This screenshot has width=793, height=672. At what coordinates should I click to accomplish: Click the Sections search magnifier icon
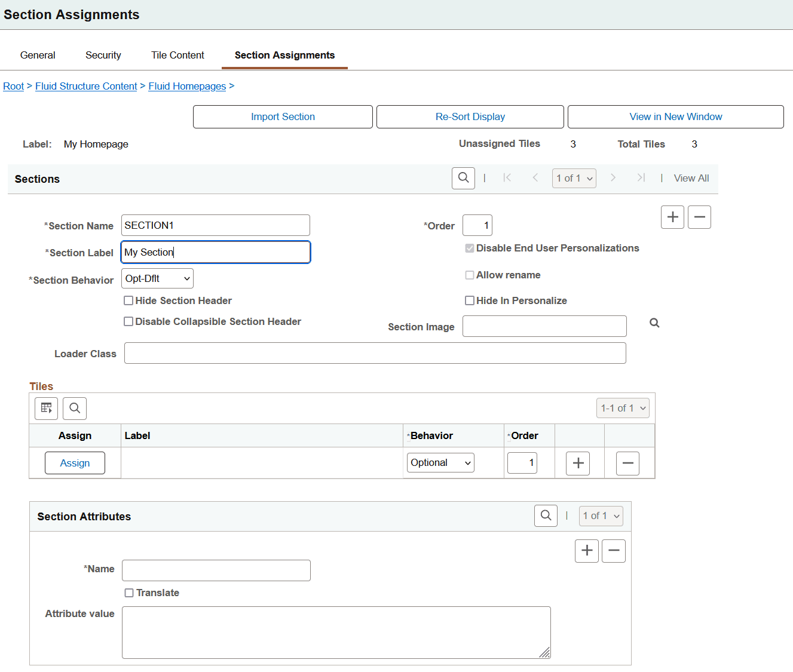(x=463, y=178)
